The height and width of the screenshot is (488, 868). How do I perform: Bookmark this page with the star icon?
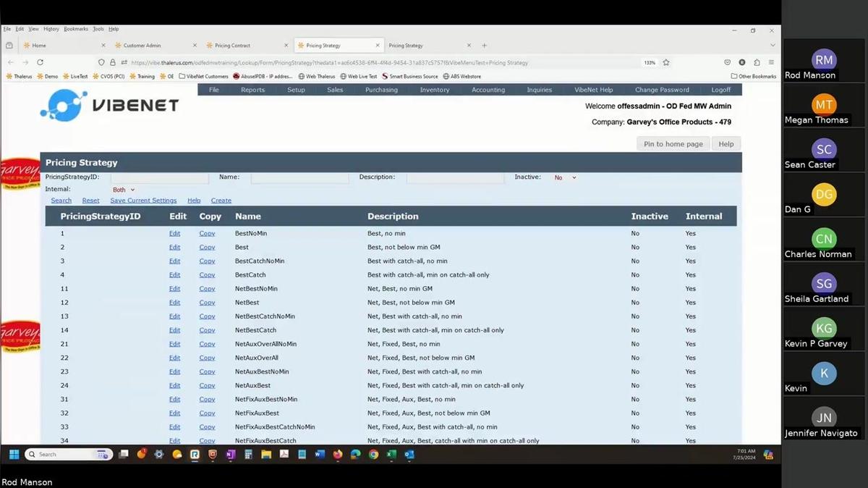coord(666,62)
